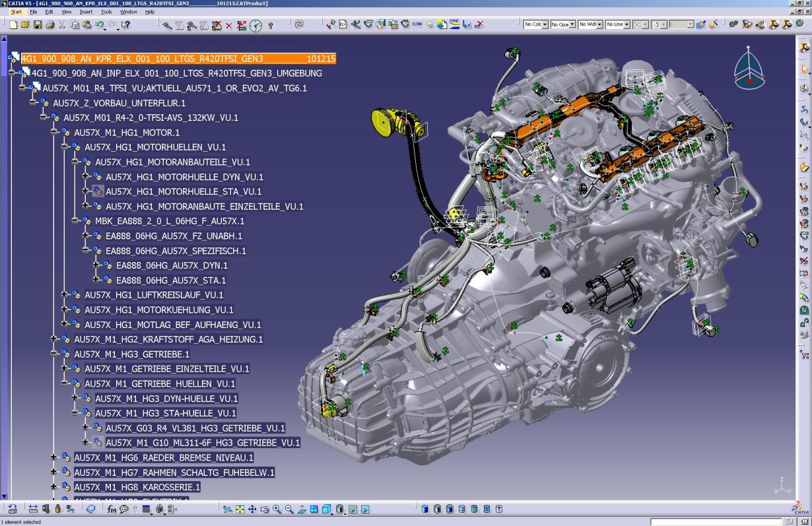Click the Print icon
This screenshot has height=526, width=812.
(50, 24)
